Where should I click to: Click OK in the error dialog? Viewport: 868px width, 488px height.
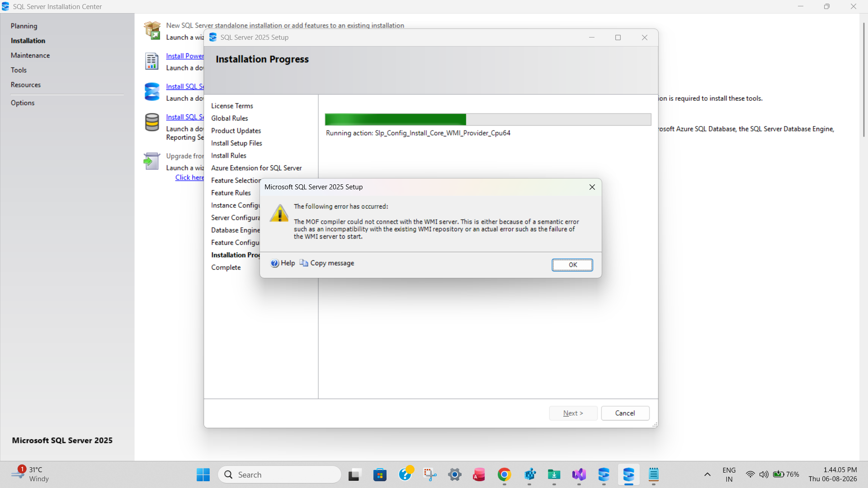(572, 265)
